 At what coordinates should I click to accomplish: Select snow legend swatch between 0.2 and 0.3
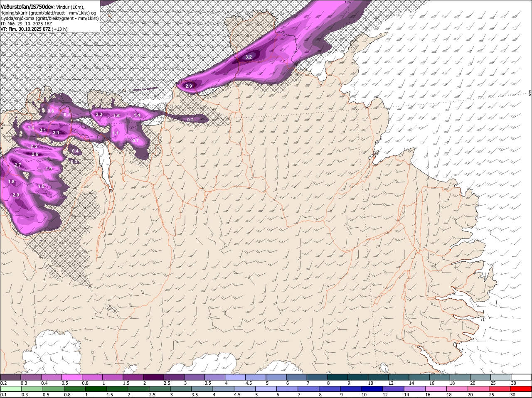point(11,377)
